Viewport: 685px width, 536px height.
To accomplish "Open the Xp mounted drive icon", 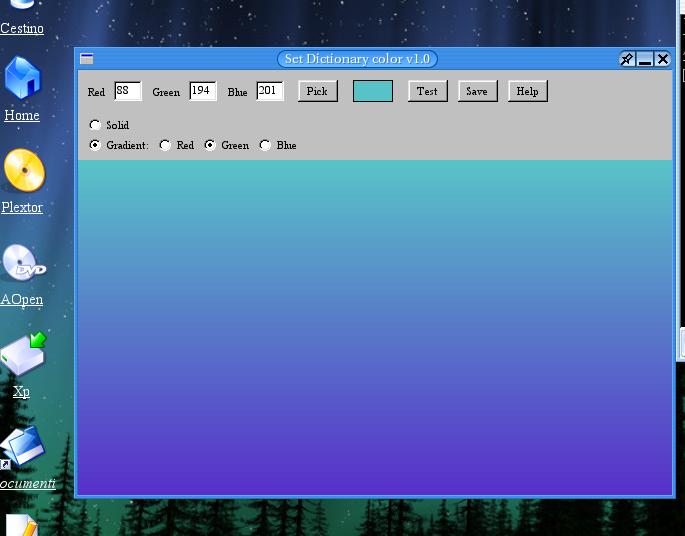I will coord(24,354).
